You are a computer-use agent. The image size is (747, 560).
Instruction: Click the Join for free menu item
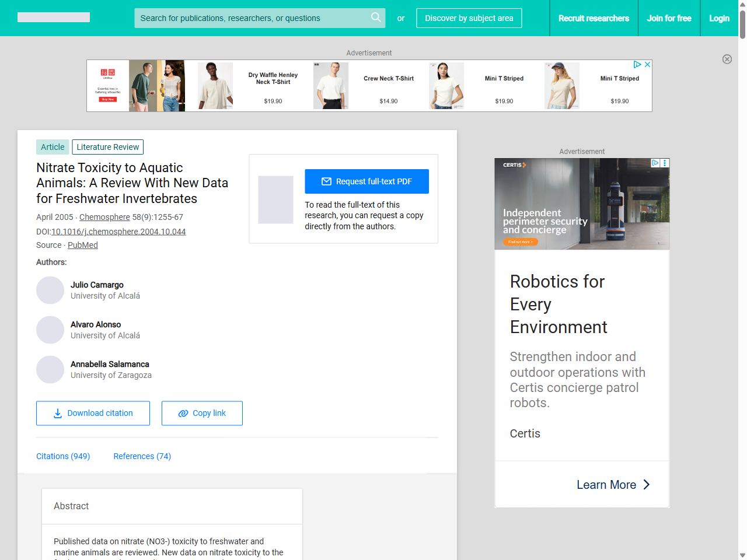669,18
